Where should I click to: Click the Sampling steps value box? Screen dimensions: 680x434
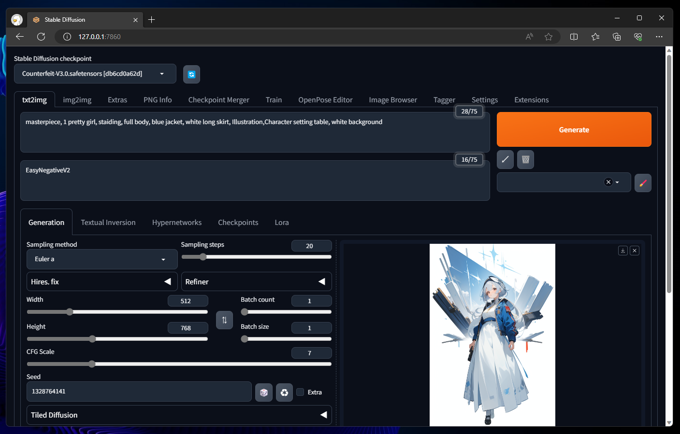[x=311, y=246]
